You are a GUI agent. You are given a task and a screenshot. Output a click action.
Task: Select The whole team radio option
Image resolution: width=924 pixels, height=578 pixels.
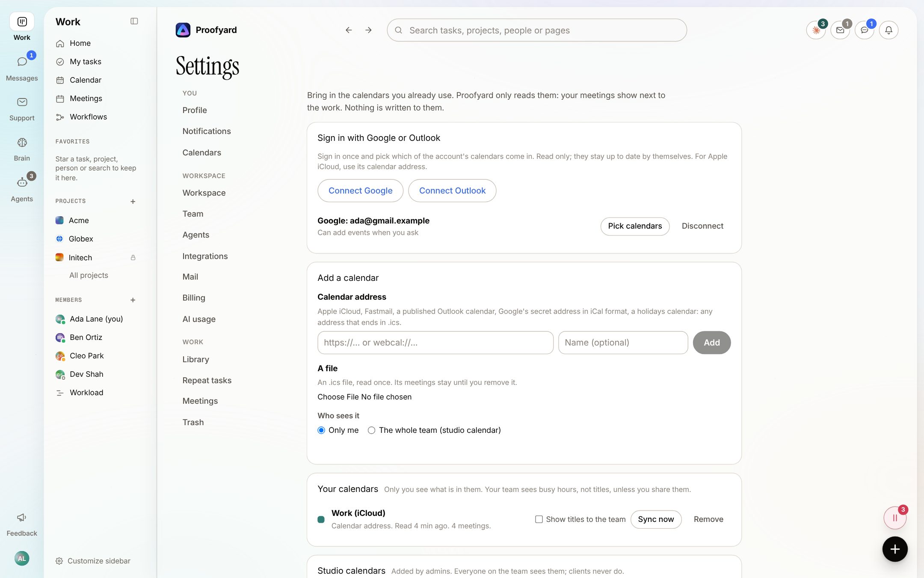click(371, 430)
